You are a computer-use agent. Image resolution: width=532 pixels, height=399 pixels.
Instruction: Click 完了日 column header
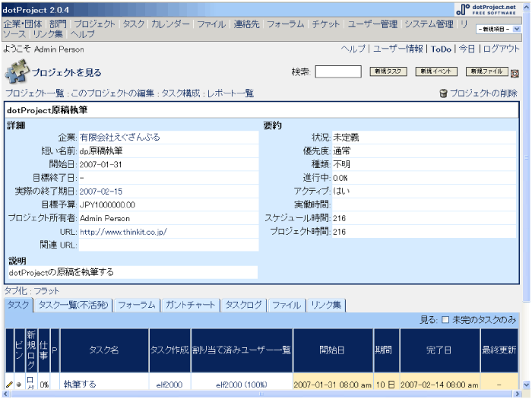click(x=439, y=350)
